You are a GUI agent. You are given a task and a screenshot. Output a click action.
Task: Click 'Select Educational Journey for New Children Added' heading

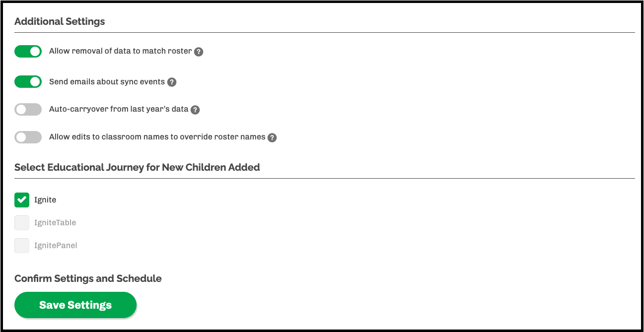click(x=137, y=167)
